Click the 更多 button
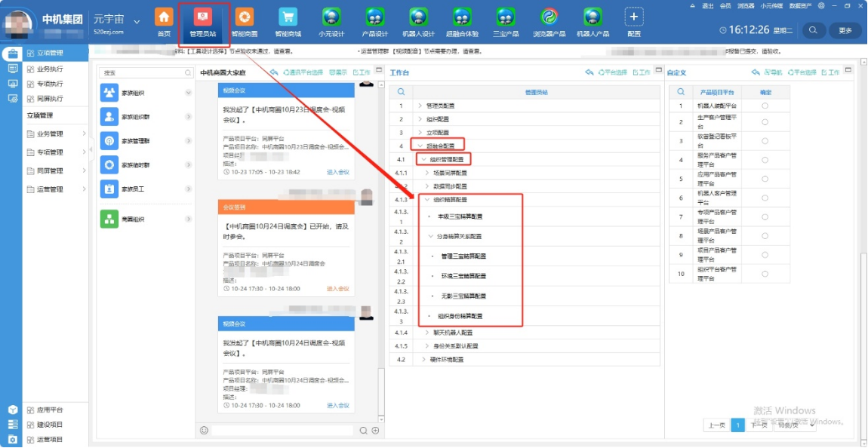The image size is (868, 448). click(845, 30)
